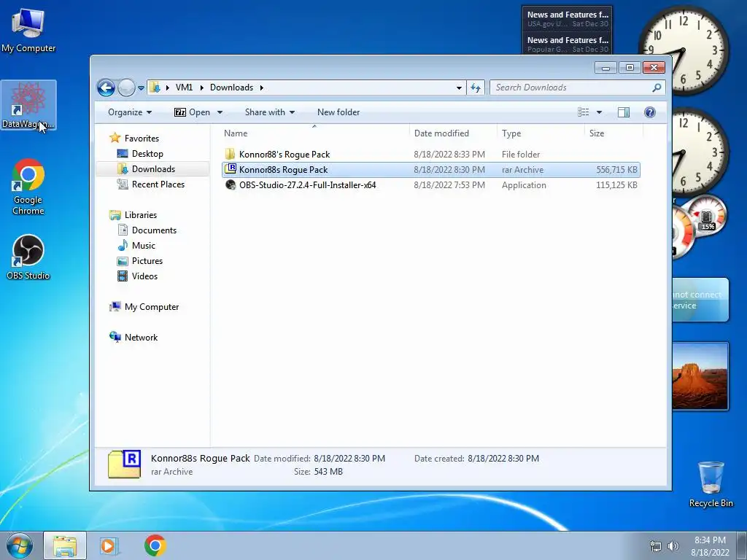Click the VM1 breadcrumb in the address bar
Viewport: 747px width, 560px height.
click(184, 87)
